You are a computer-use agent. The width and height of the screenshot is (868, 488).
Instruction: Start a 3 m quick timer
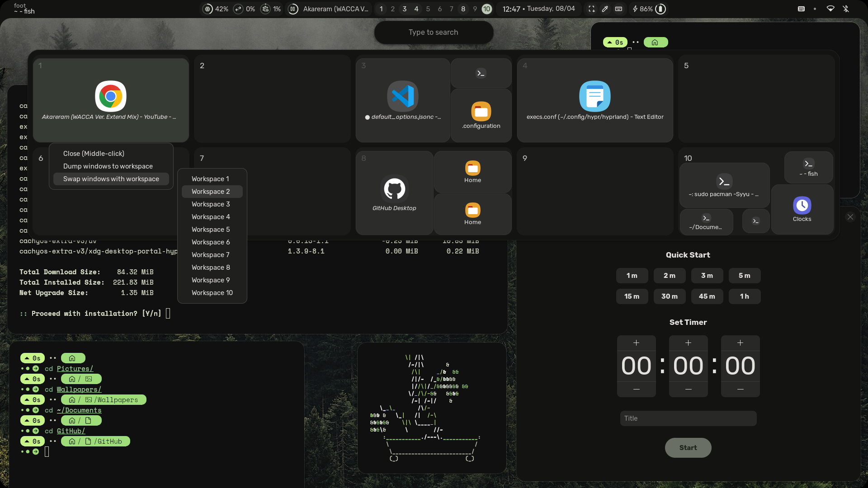[x=707, y=276]
